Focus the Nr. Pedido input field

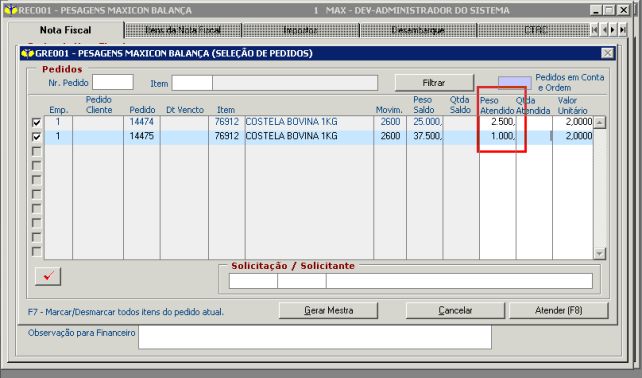113,82
